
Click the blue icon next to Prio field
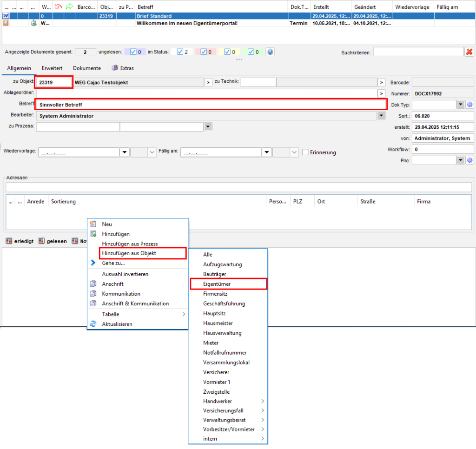(469, 160)
